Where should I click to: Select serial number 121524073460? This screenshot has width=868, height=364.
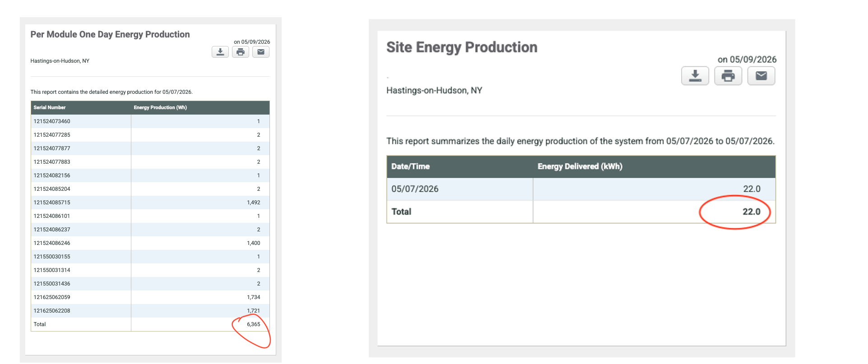[52, 121]
